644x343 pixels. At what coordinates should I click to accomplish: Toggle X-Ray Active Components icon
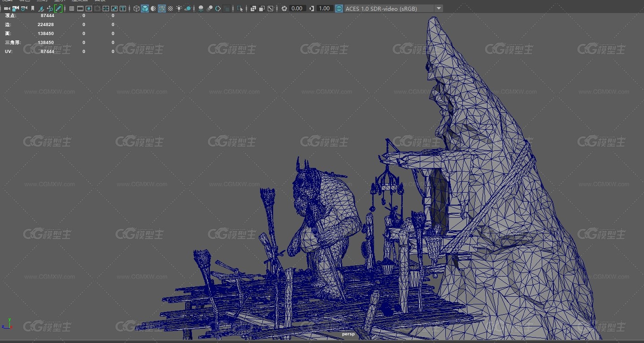[x=261, y=9]
